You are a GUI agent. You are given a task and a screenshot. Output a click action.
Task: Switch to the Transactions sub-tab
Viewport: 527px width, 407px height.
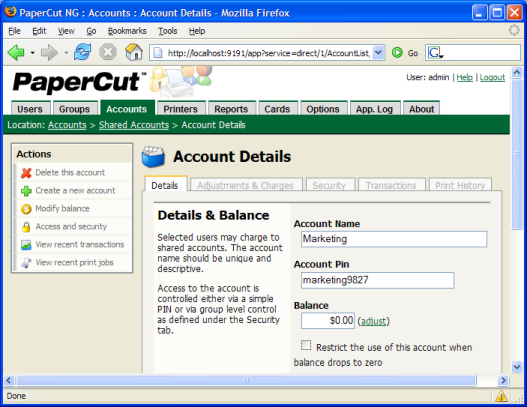[391, 185]
